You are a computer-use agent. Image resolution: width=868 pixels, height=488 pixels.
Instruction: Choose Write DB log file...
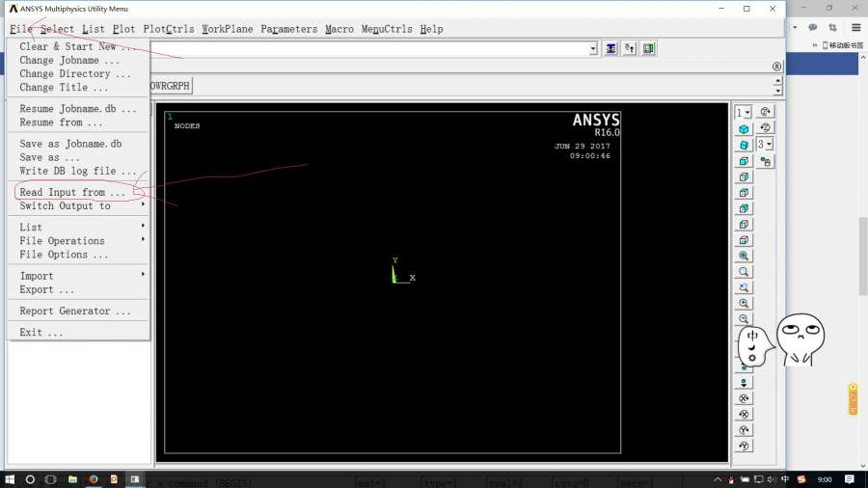pos(78,171)
